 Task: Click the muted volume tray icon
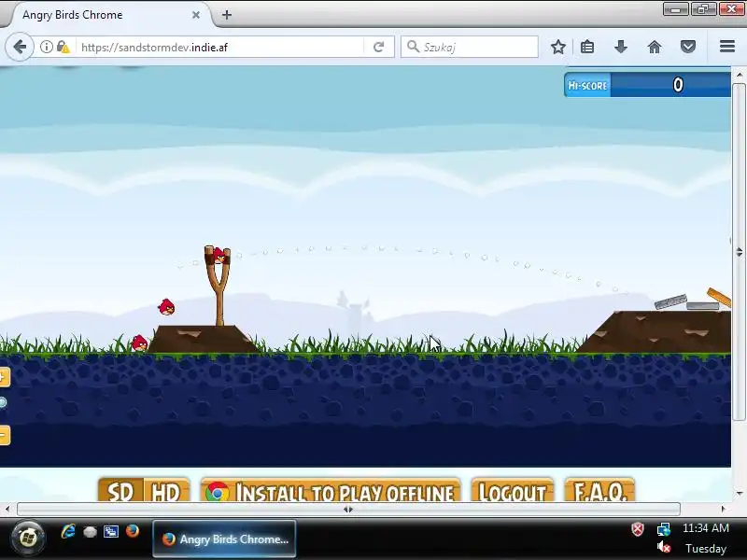pos(664,547)
